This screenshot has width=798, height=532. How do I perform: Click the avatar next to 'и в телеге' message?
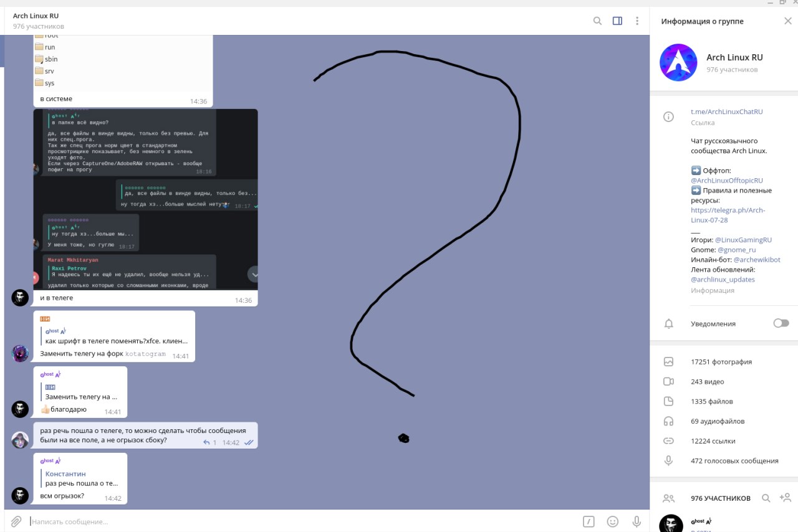(20, 298)
